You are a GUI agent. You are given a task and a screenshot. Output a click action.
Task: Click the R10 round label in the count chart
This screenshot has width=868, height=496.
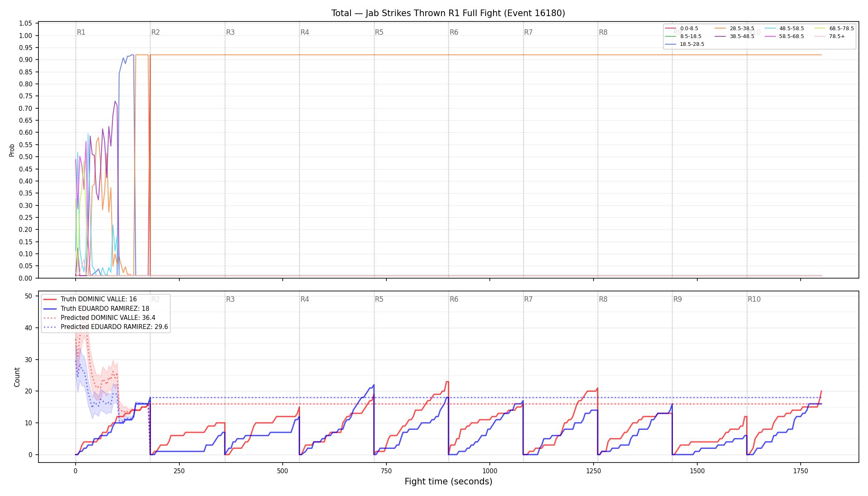click(x=754, y=299)
